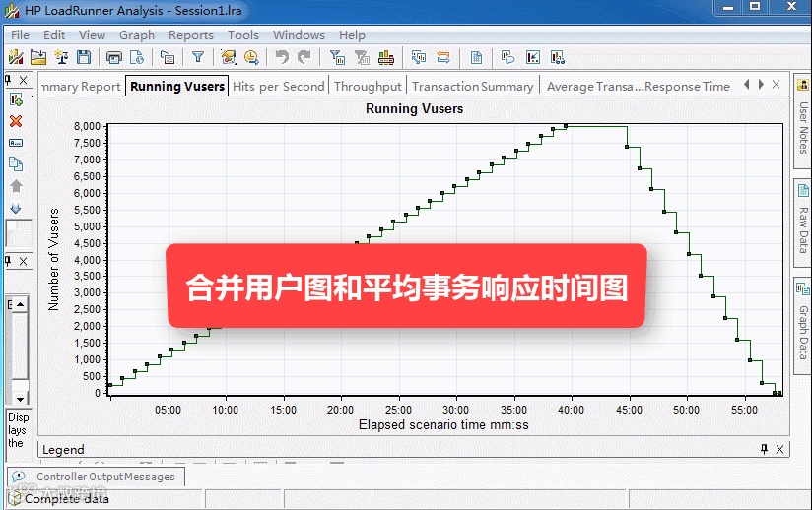Close the Legend panel
The width and height of the screenshot is (812, 510).
(779, 449)
